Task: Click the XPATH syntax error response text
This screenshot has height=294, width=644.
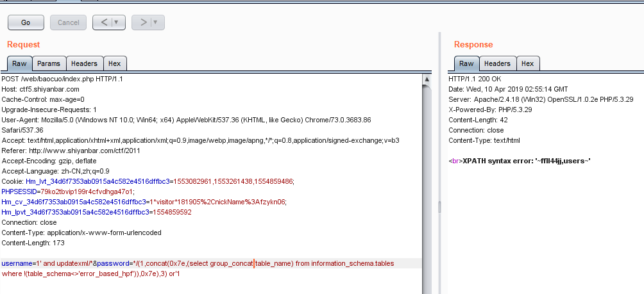Action: [x=527, y=161]
